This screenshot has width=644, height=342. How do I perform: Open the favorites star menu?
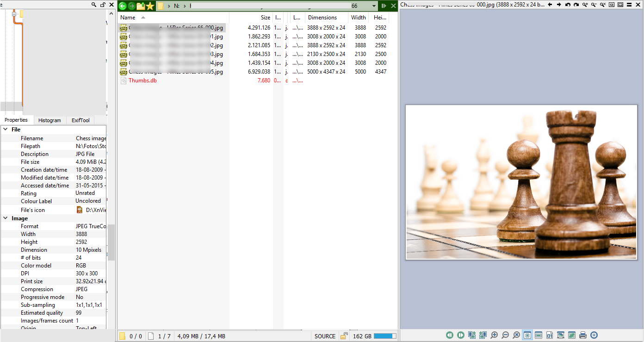[x=150, y=6]
